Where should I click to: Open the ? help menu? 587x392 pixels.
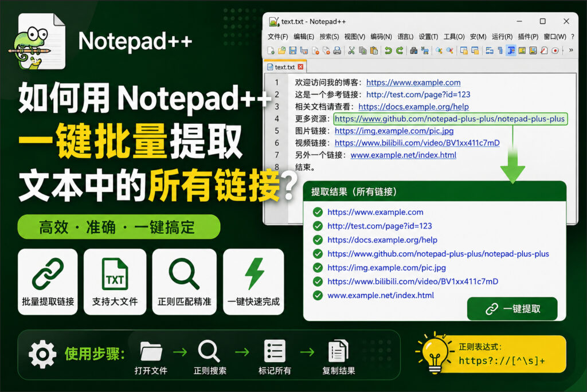(x=573, y=37)
